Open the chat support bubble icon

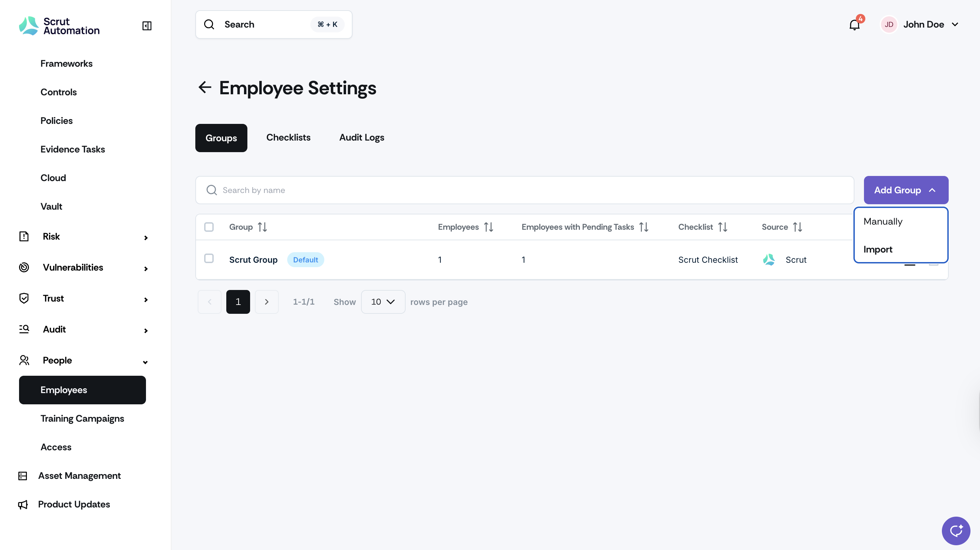click(955, 531)
